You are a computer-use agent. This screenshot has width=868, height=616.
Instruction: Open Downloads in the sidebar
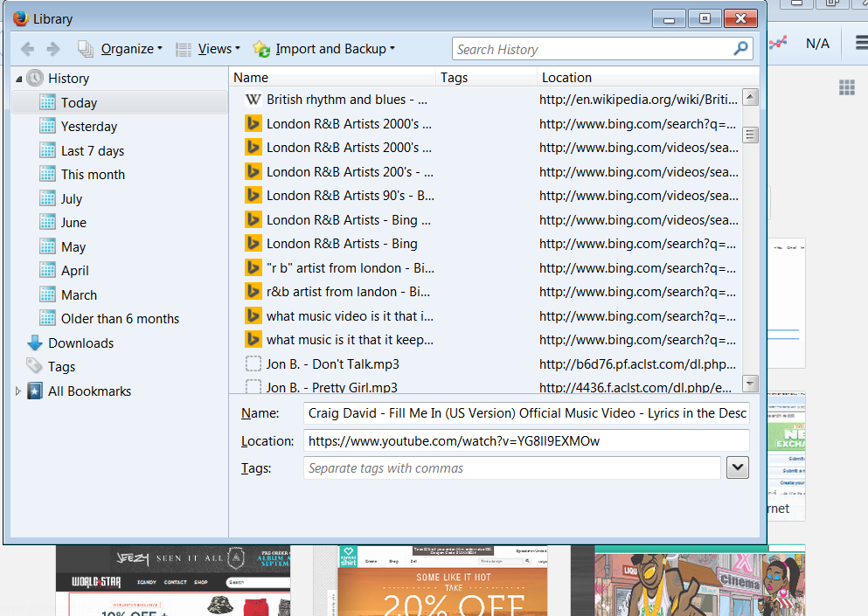point(119,343)
